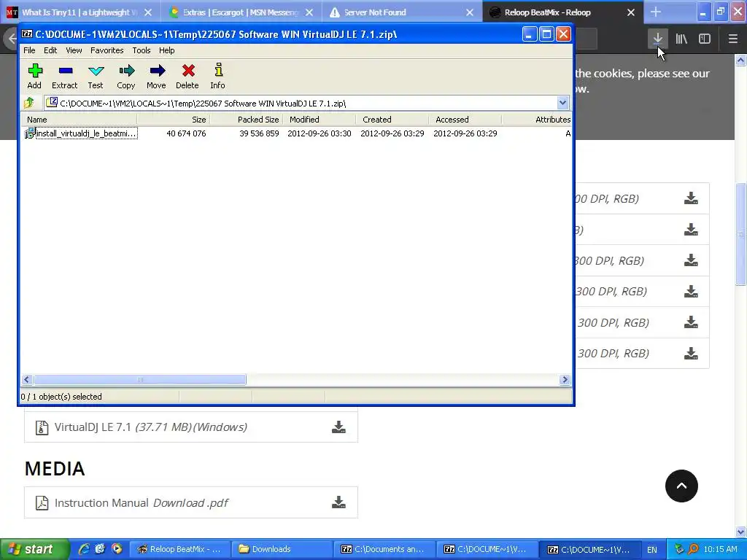Screen dimensions: 747x560
Task: Toggle Firefox sidebar icon
Action: 705,39
